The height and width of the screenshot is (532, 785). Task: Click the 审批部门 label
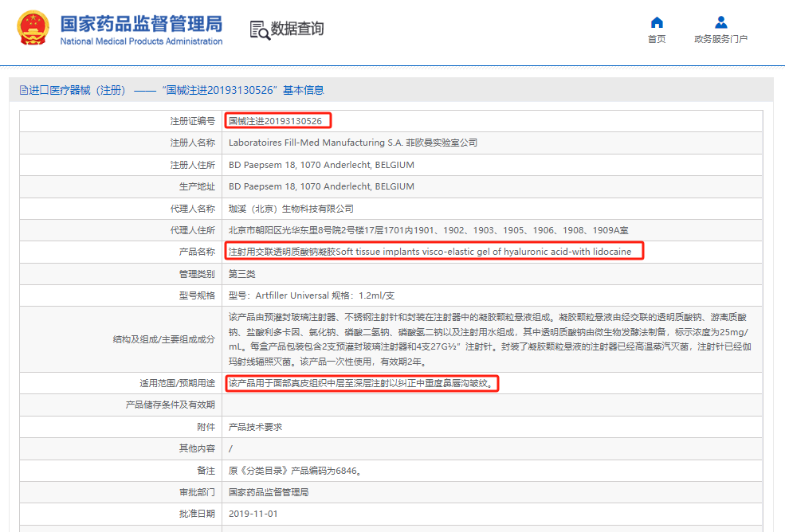[198, 492]
